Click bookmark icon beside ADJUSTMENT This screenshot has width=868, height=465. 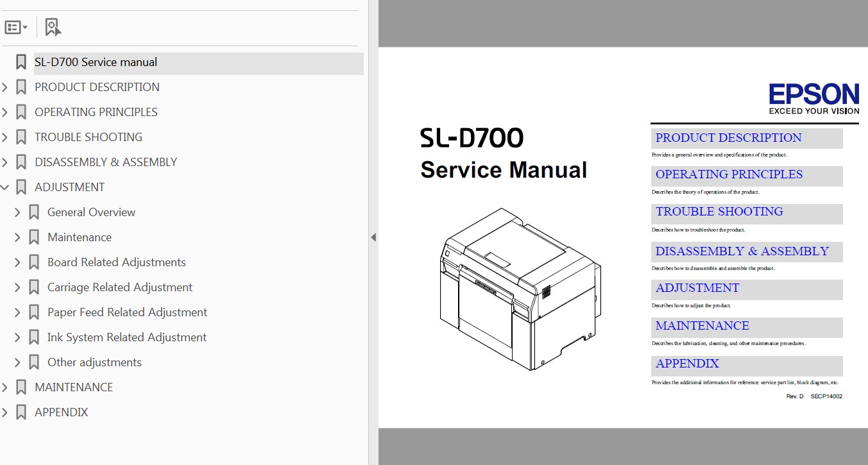[x=21, y=187]
